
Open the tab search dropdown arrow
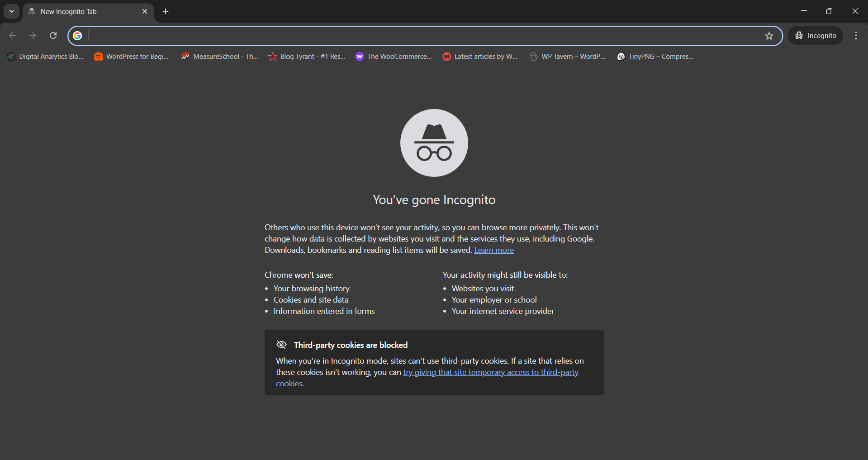coord(11,11)
